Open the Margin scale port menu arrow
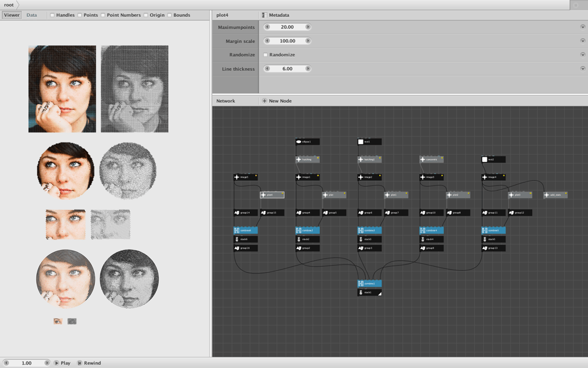The image size is (588, 368). (582, 41)
